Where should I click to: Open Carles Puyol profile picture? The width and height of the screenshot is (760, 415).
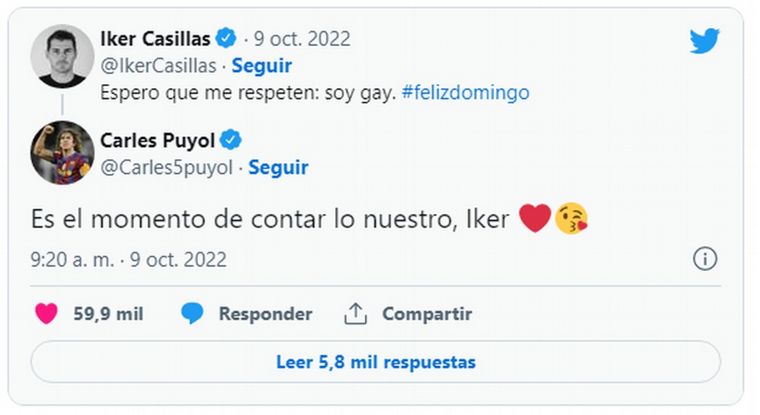[x=62, y=153]
